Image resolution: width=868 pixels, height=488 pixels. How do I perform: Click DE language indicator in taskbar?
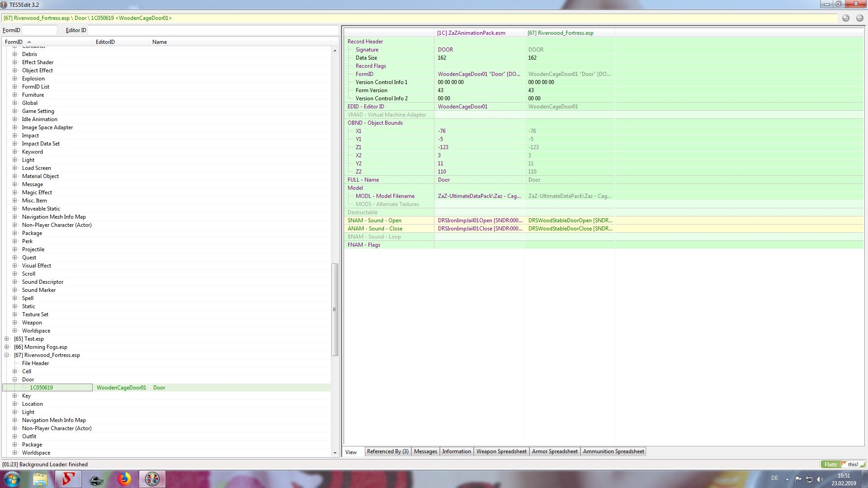click(x=774, y=478)
